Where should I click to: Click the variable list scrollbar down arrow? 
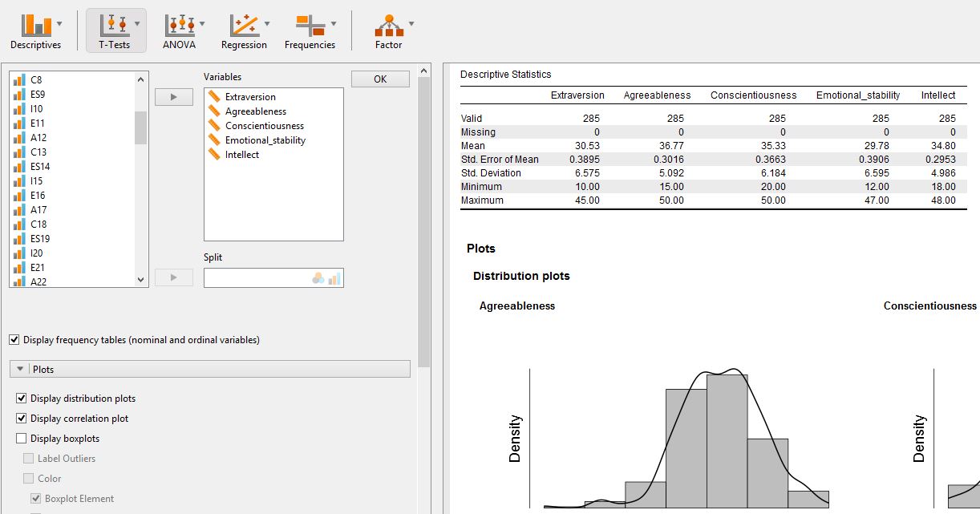pyautogui.click(x=140, y=279)
